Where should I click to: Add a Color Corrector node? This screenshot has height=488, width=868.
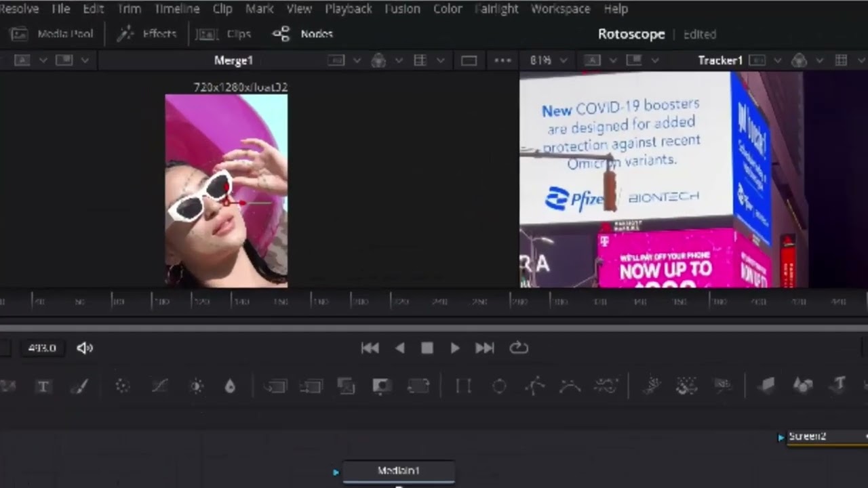122,386
